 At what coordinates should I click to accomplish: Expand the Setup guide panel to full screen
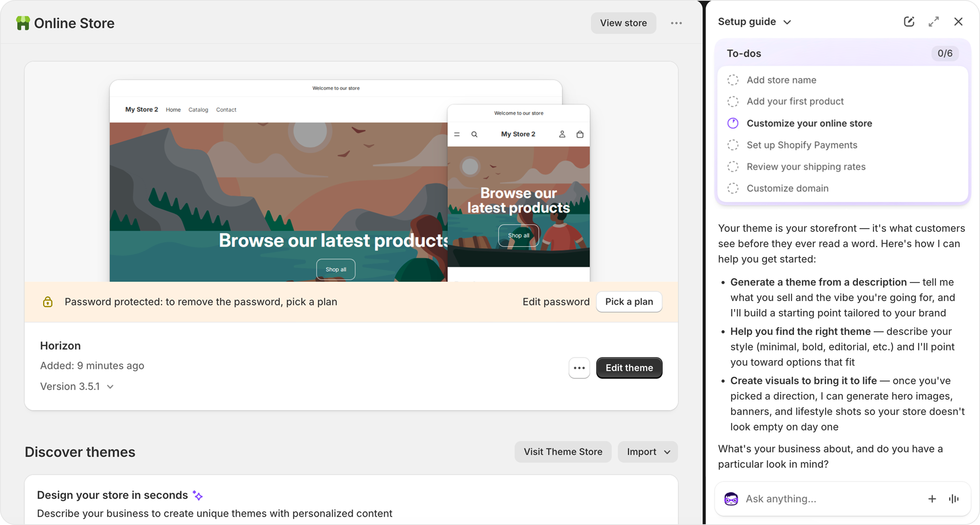coord(934,22)
